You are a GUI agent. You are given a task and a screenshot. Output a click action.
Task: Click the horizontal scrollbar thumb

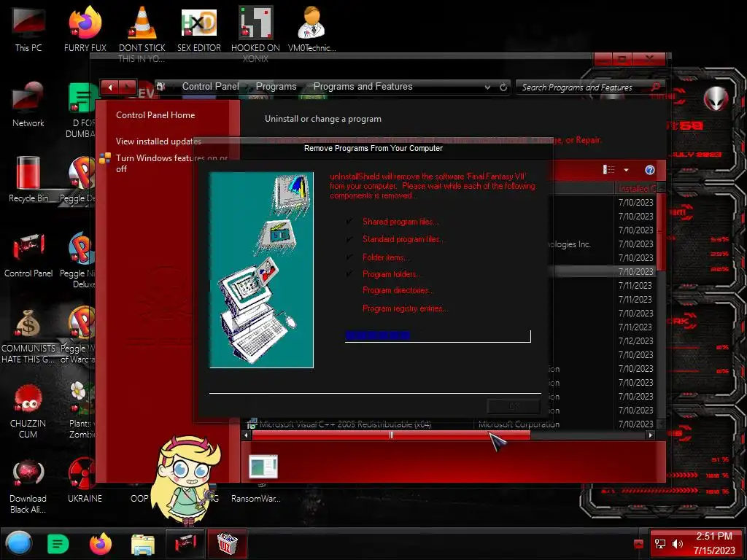391,435
